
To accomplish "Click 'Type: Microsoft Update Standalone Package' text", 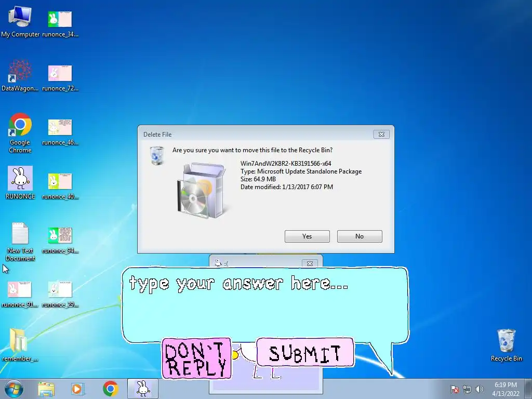I will click(x=301, y=171).
